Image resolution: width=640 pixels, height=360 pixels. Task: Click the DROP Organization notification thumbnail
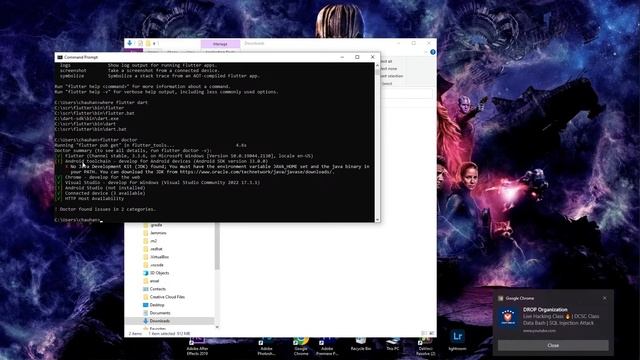[508, 317]
